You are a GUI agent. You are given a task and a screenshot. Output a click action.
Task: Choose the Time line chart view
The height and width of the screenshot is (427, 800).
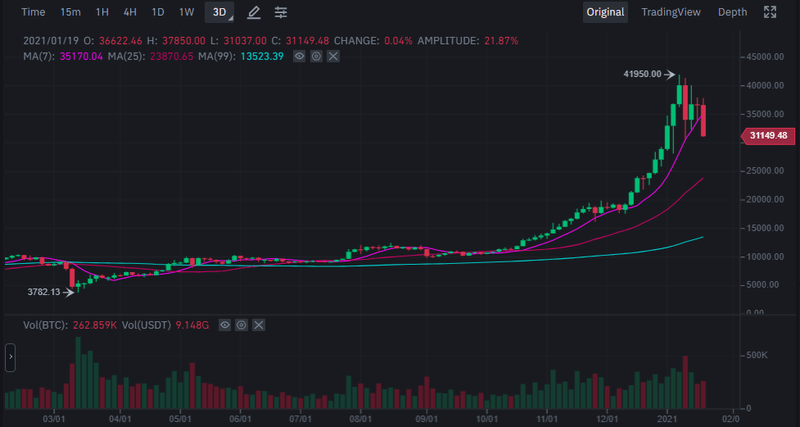[33, 12]
